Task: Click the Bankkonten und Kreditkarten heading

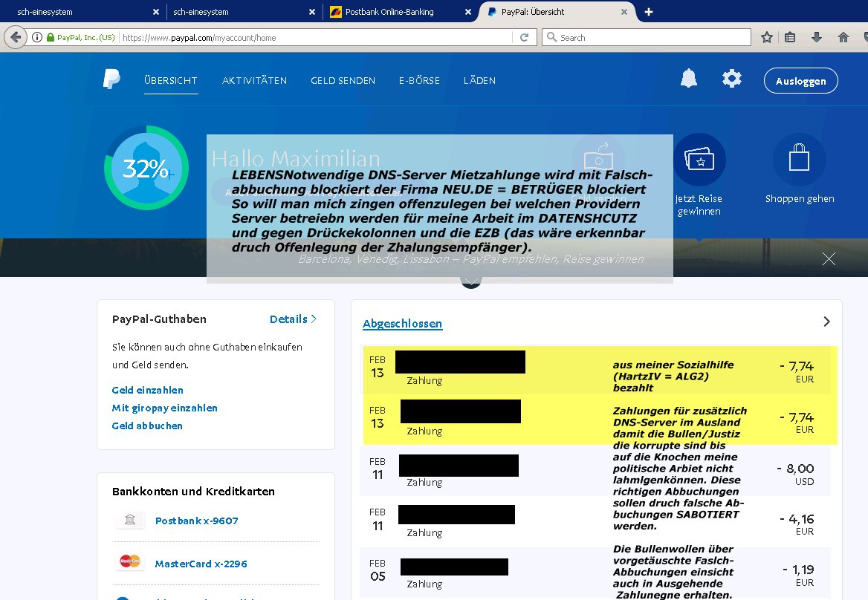Action: [193, 492]
